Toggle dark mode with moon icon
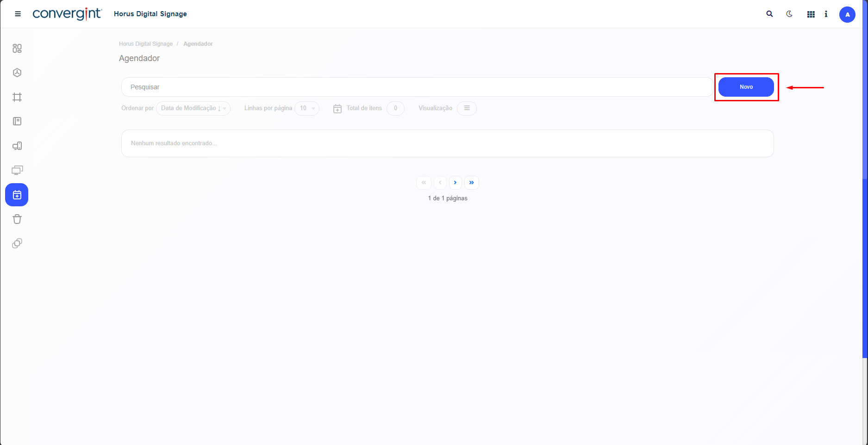 (x=789, y=14)
